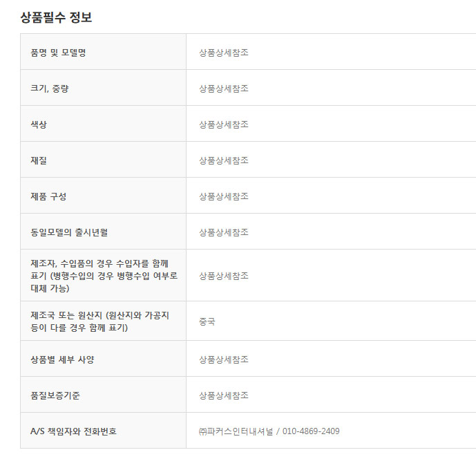Click 상품상세참조 value in 크기, 중량 row
The height and width of the screenshot is (468, 476).
pyautogui.click(x=224, y=88)
